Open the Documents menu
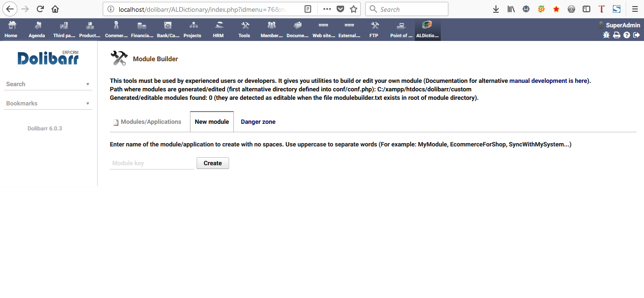 click(297, 30)
